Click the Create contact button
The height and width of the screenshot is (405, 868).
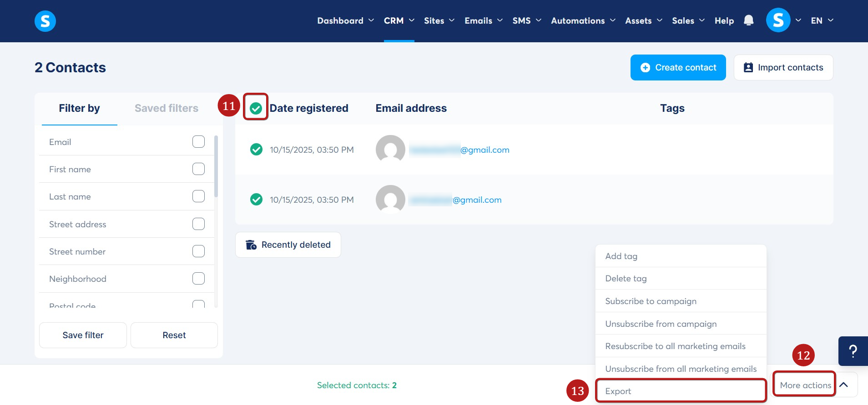click(x=678, y=67)
